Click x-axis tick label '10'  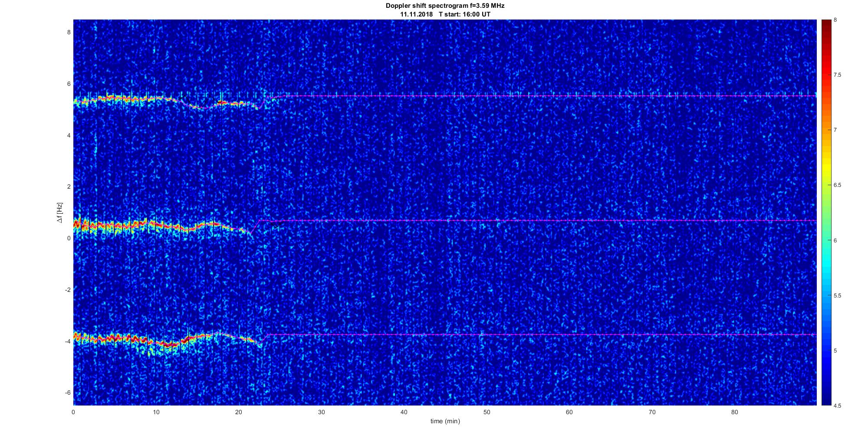coord(156,412)
